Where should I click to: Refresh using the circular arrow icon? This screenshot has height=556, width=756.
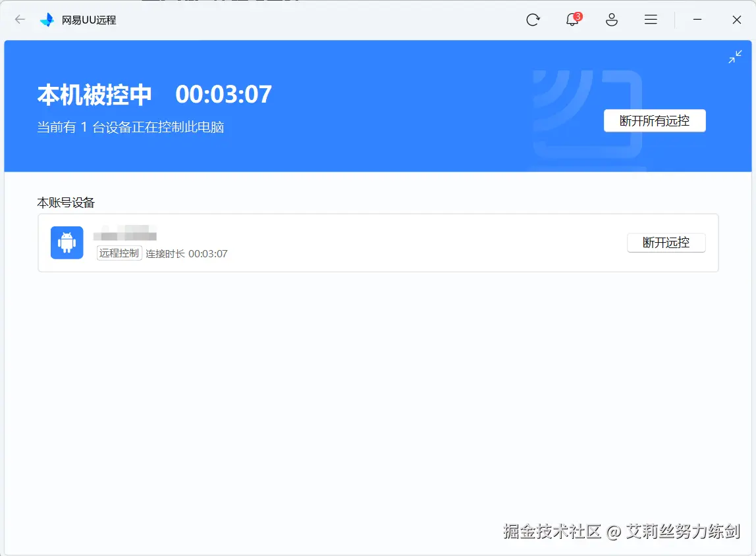point(533,20)
